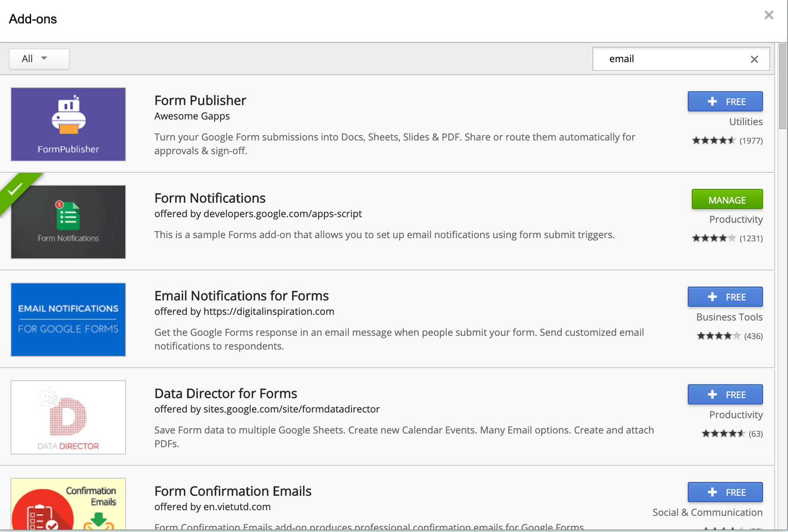Open the Form Notifications add-on icon
Viewport: 788px width, 532px height.
click(68, 222)
